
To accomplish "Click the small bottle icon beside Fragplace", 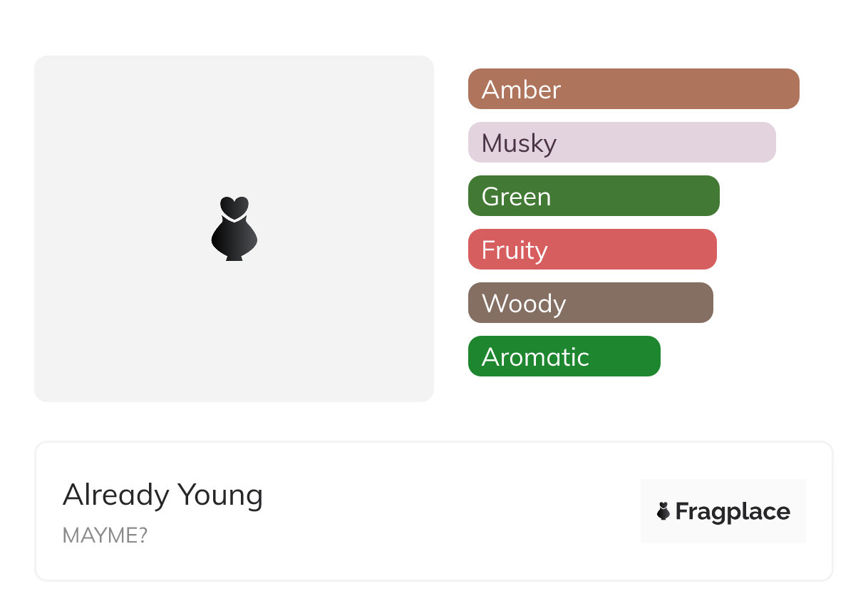I will click(663, 511).
